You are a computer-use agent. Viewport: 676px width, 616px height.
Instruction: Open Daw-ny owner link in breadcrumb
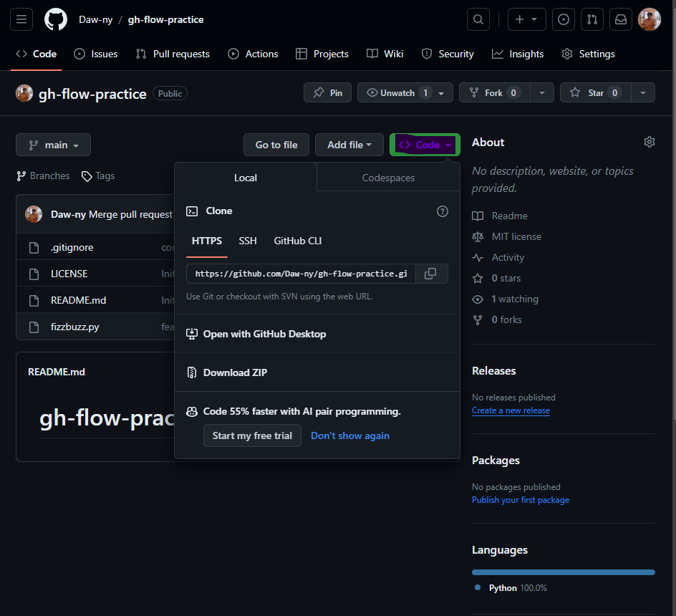pyautogui.click(x=96, y=19)
